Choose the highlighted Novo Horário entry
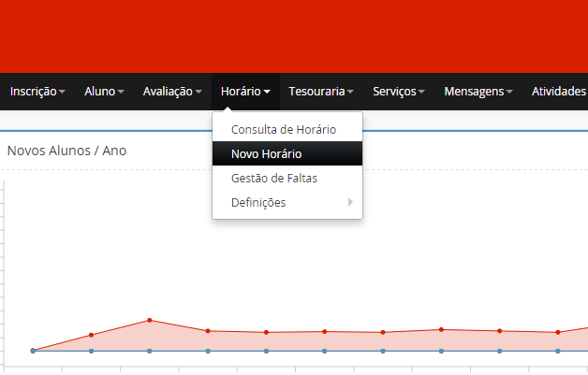 point(266,153)
